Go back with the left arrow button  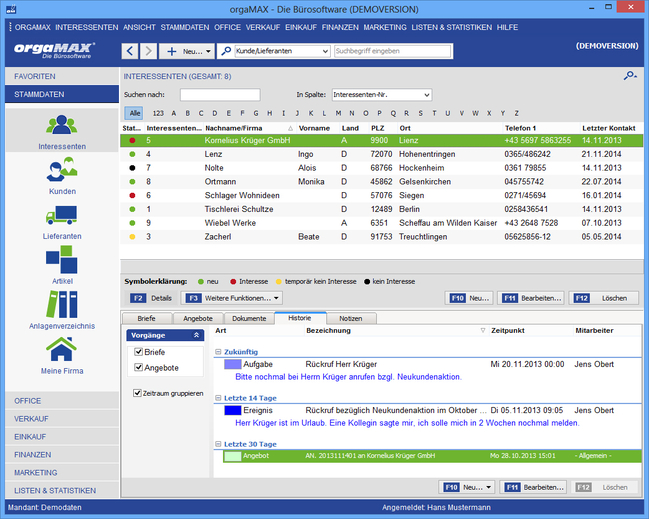tap(130, 51)
